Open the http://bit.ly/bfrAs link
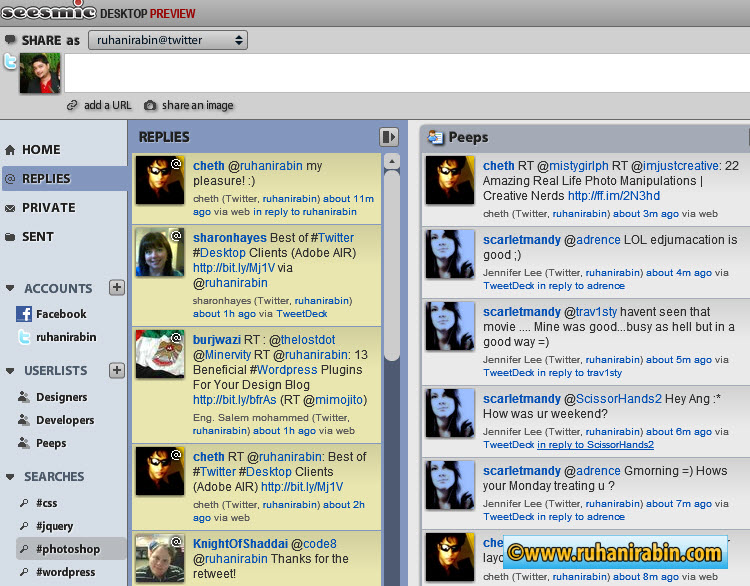 tap(235, 400)
